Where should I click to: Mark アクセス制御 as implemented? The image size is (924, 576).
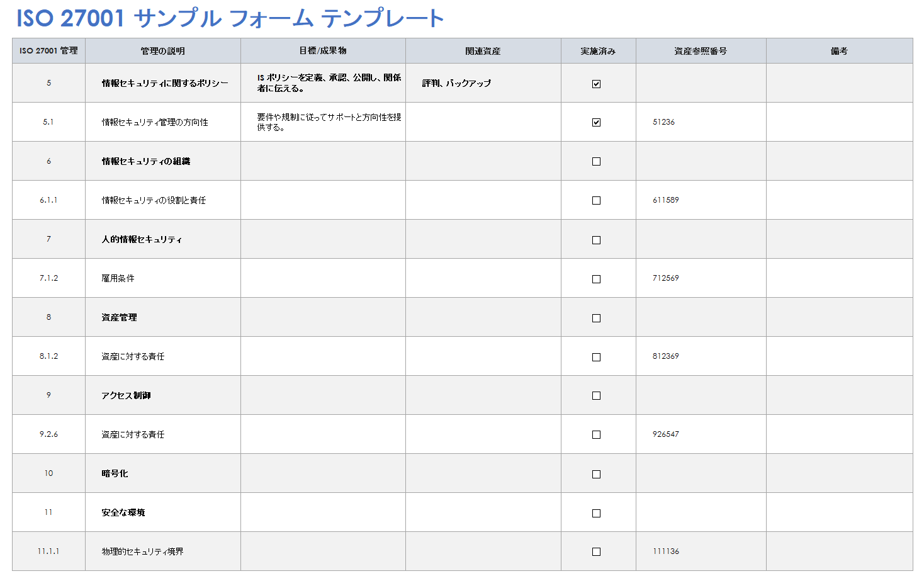point(596,396)
